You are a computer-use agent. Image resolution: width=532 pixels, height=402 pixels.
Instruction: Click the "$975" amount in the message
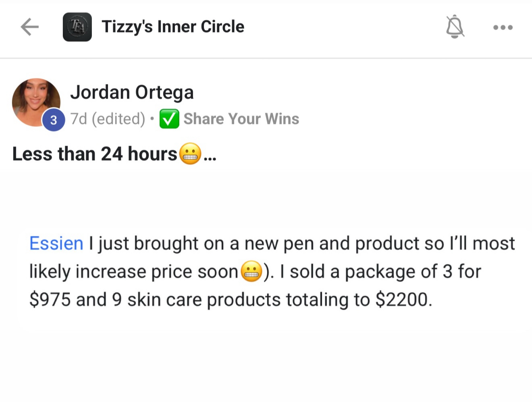tap(50, 300)
